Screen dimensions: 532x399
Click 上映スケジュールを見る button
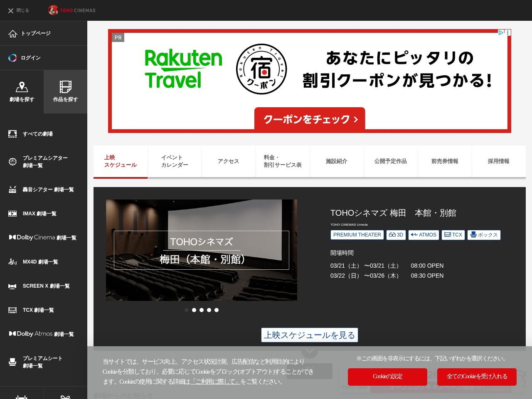309,335
